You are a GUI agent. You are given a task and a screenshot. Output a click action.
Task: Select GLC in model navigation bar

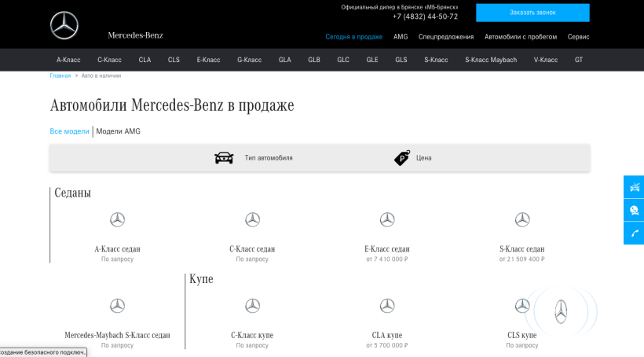point(343,60)
